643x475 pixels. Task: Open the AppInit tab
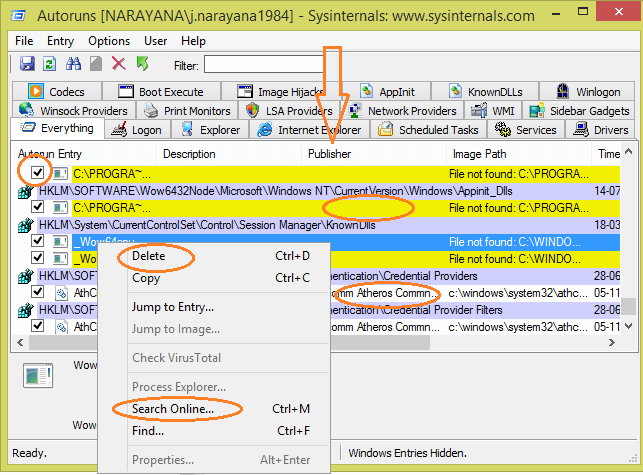click(387, 91)
